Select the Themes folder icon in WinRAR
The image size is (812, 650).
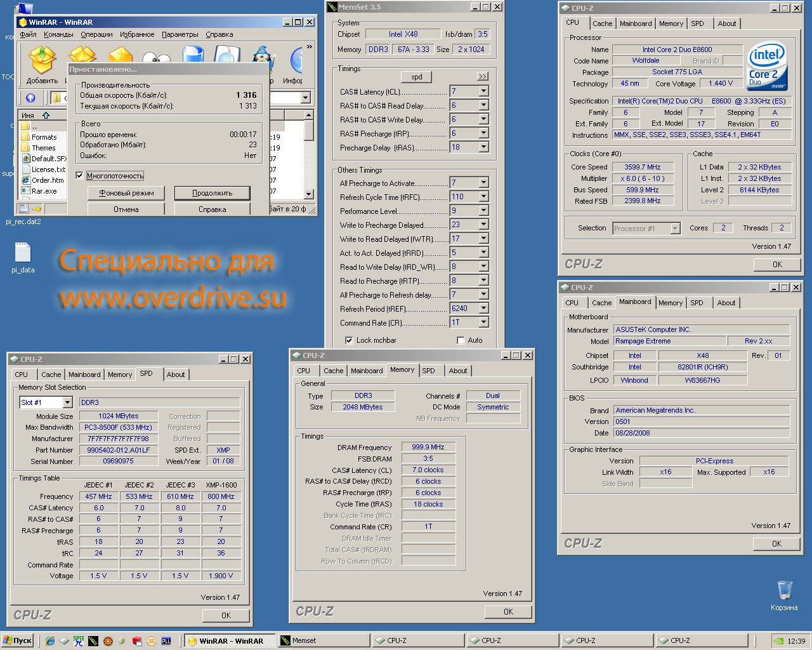coord(25,148)
